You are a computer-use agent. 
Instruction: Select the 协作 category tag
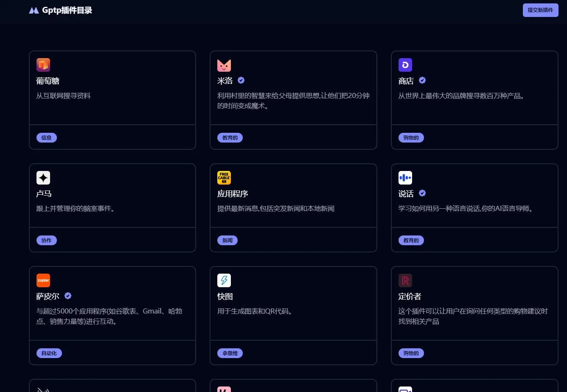47,240
